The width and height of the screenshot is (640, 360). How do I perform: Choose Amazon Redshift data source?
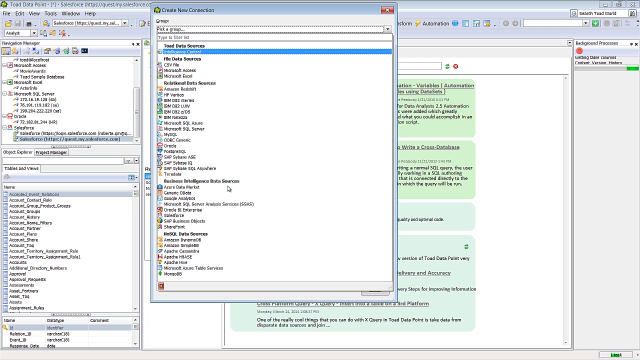(180, 89)
